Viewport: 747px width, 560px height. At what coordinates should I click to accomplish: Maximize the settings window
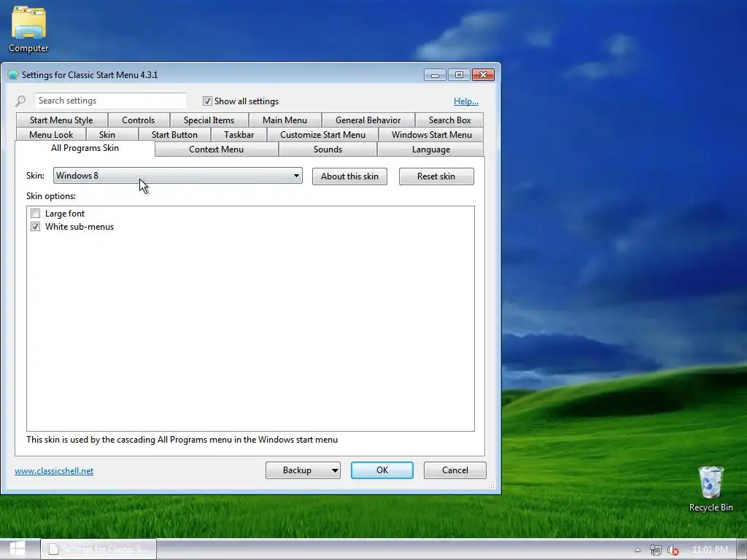[459, 75]
